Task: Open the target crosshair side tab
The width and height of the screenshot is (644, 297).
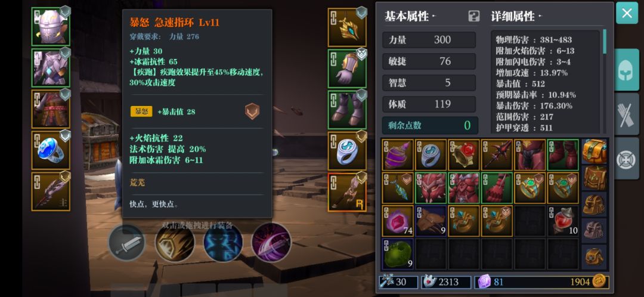Action: [x=627, y=158]
